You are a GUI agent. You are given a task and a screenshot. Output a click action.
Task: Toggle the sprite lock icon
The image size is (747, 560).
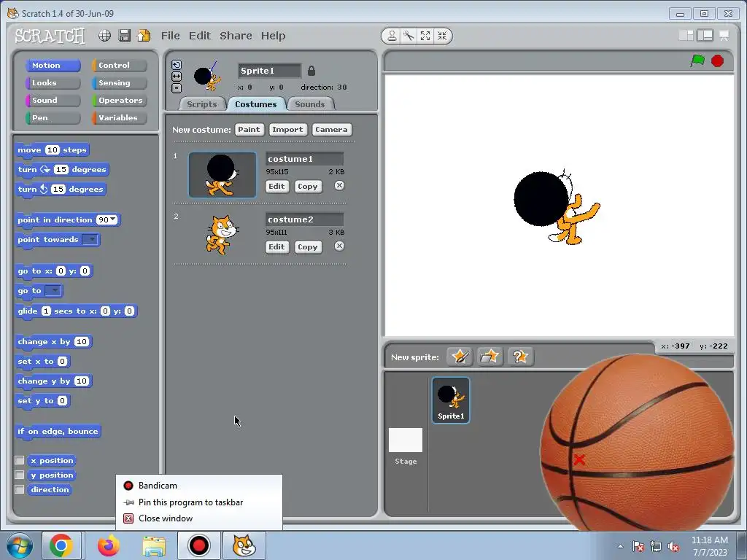[311, 71]
